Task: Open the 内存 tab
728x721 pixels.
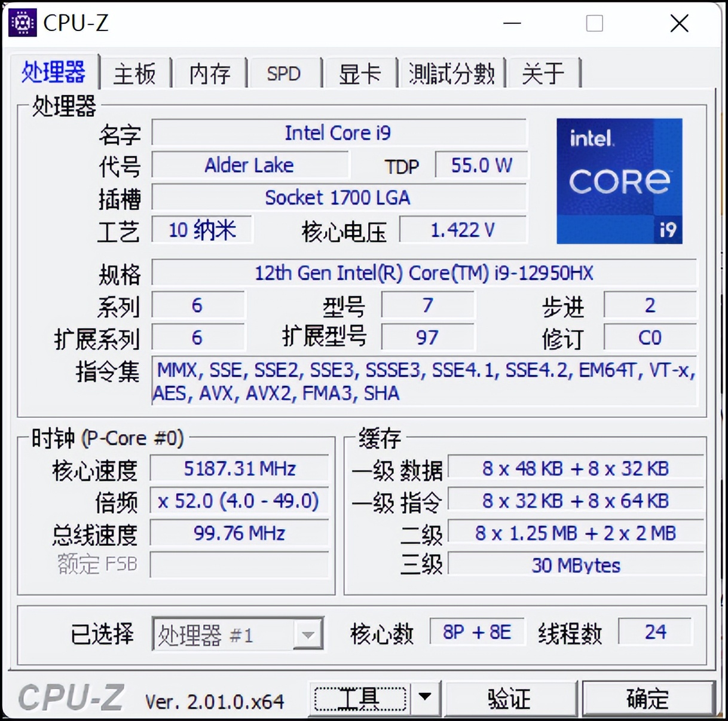Action: pyautogui.click(x=210, y=72)
